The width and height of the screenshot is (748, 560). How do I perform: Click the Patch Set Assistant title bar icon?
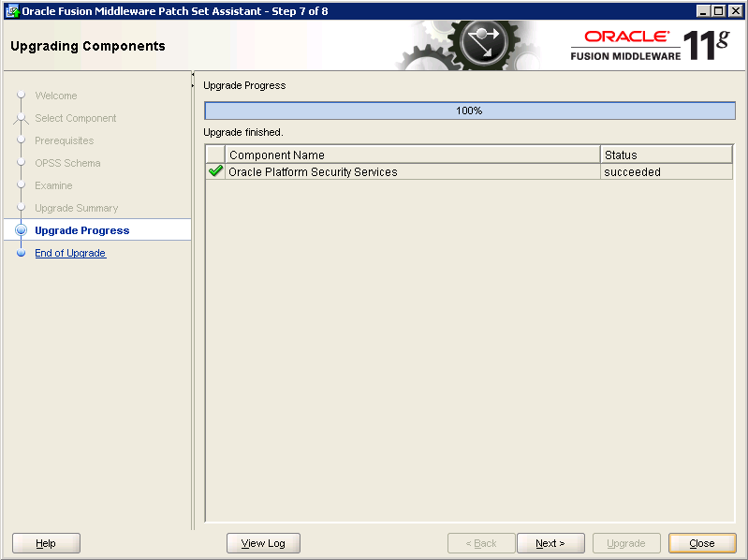point(12,11)
